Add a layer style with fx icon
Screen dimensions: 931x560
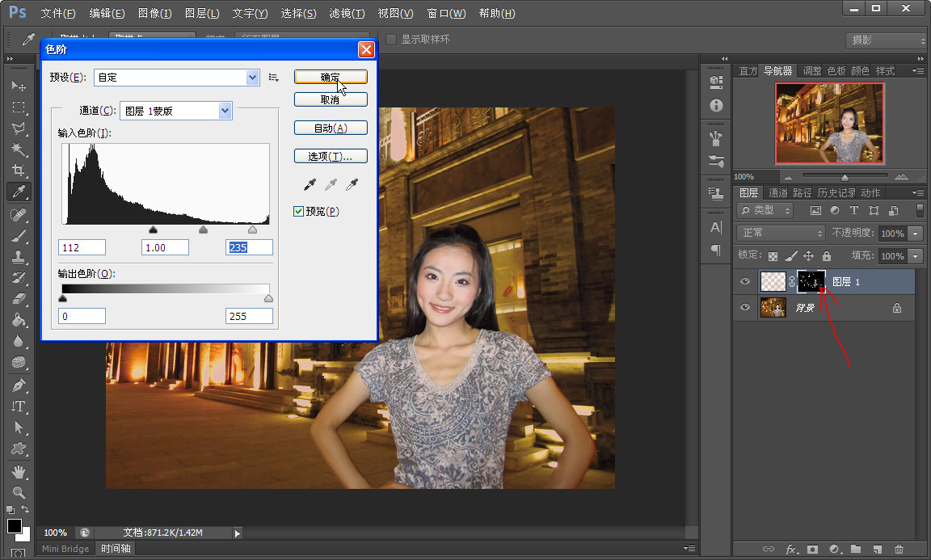point(791,549)
